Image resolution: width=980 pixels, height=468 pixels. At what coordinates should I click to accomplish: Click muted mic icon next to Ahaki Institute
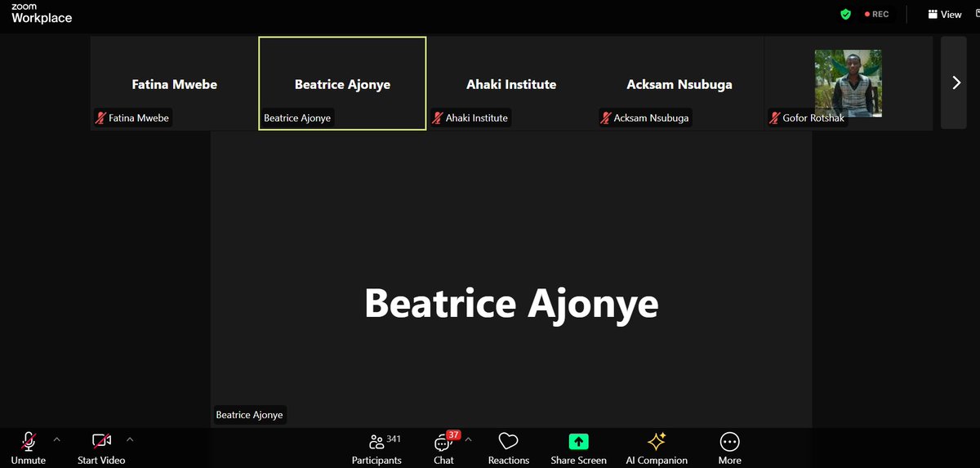coord(438,118)
